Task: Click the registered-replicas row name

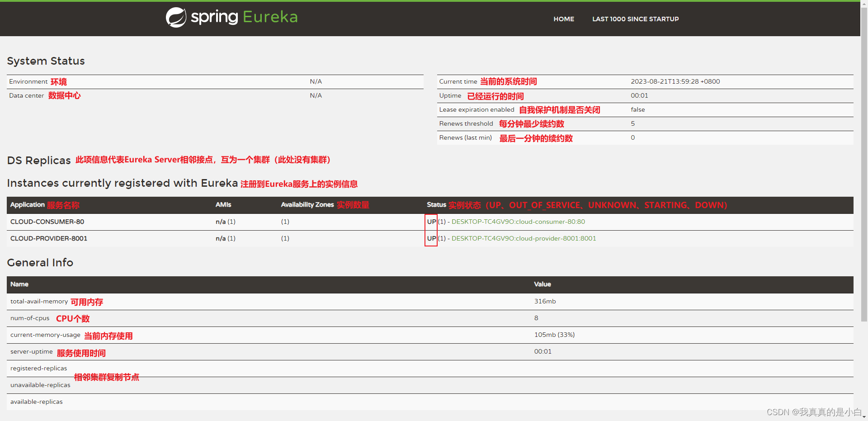Action: pos(38,368)
